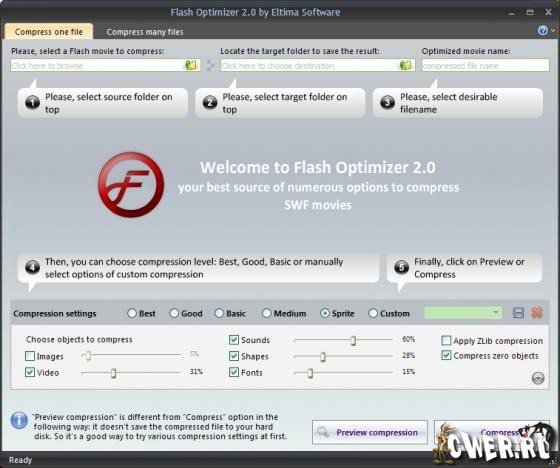Click the Flash Optimizer red F logo
Image resolution: width=560 pixels, height=468 pixels.
tap(131, 185)
